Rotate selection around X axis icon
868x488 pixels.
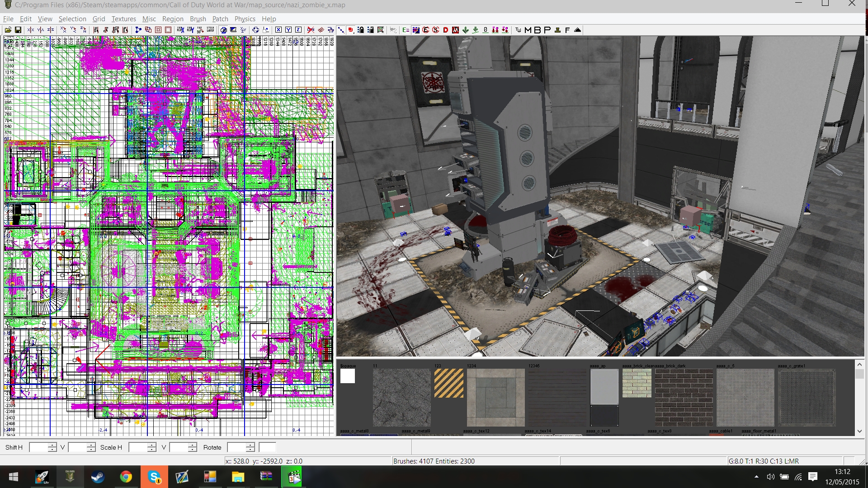coord(63,30)
